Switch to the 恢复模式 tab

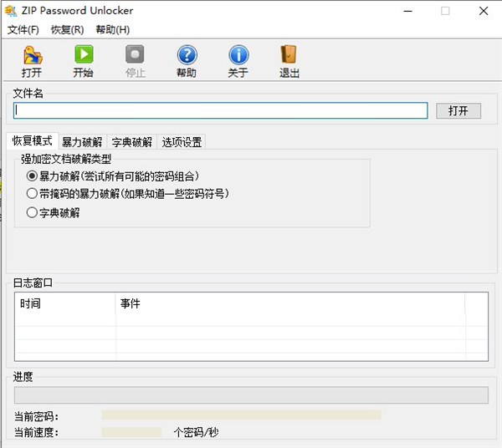33,140
